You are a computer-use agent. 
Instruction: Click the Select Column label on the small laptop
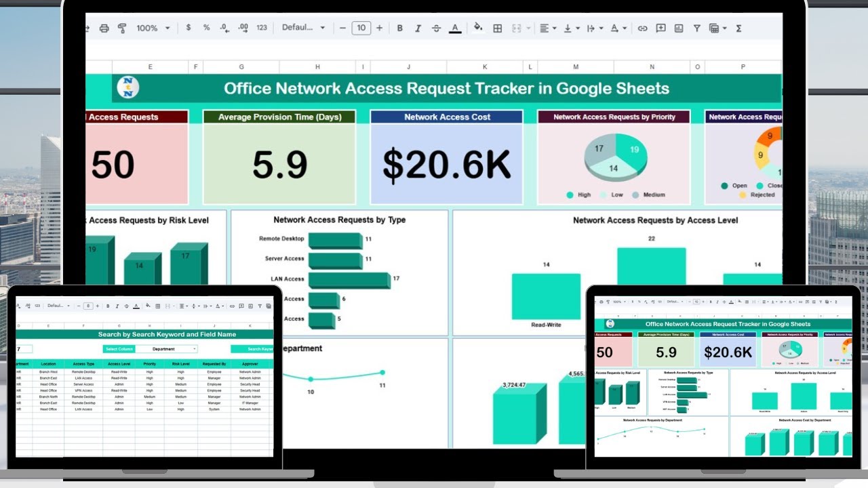119,349
